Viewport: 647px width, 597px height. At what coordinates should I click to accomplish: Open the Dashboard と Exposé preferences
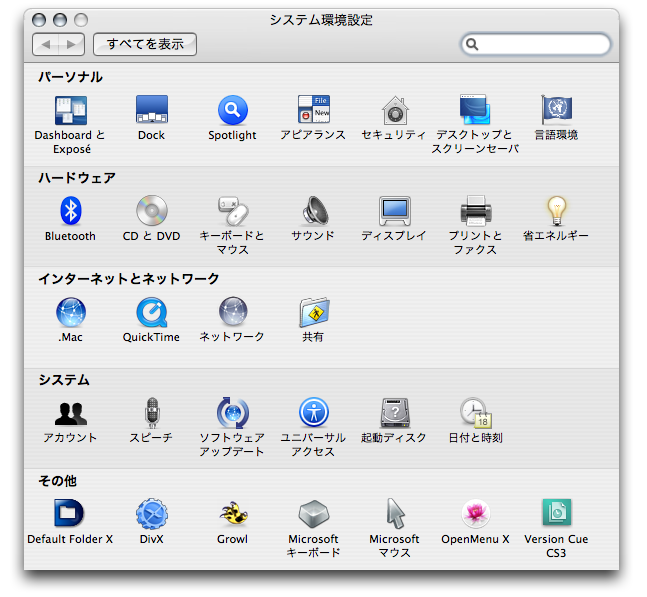pyautogui.click(x=70, y=112)
